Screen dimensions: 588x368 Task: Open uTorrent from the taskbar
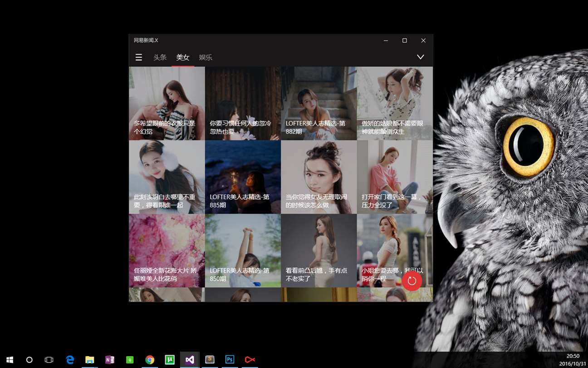pos(170,360)
